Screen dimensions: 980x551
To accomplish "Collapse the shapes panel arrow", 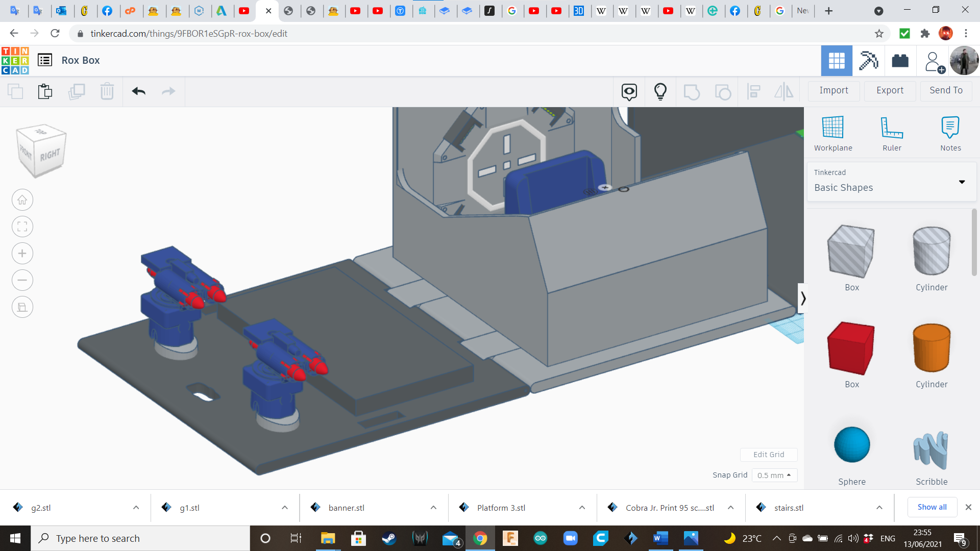I will point(802,298).
